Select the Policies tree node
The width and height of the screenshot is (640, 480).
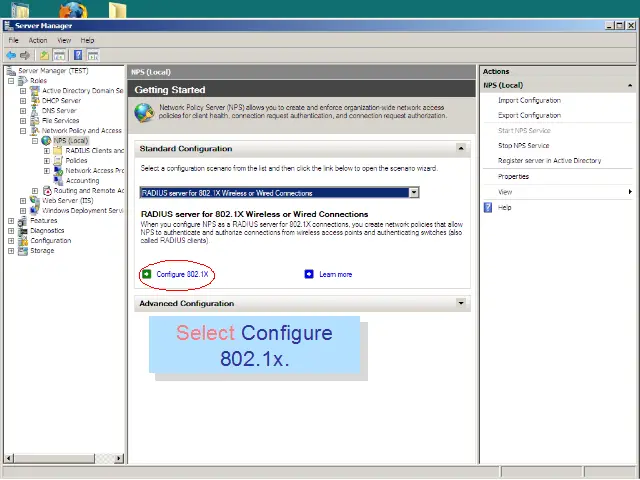pyautogui.click(x=76, y=160)
